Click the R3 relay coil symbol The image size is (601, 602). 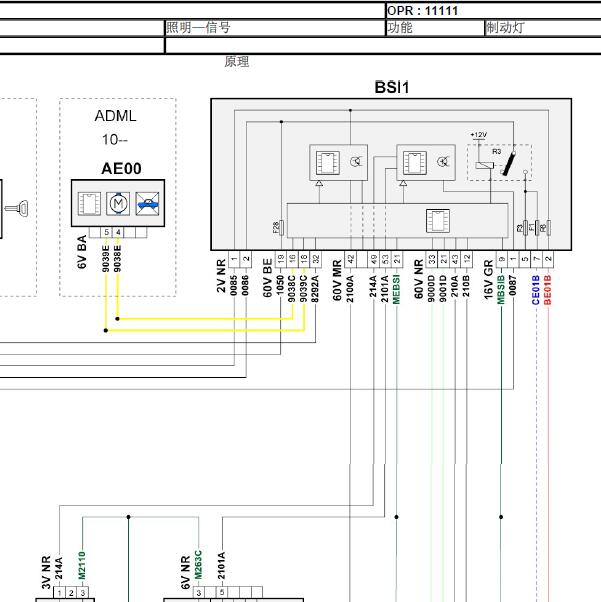pyautogui.click(x=484, y=165)
